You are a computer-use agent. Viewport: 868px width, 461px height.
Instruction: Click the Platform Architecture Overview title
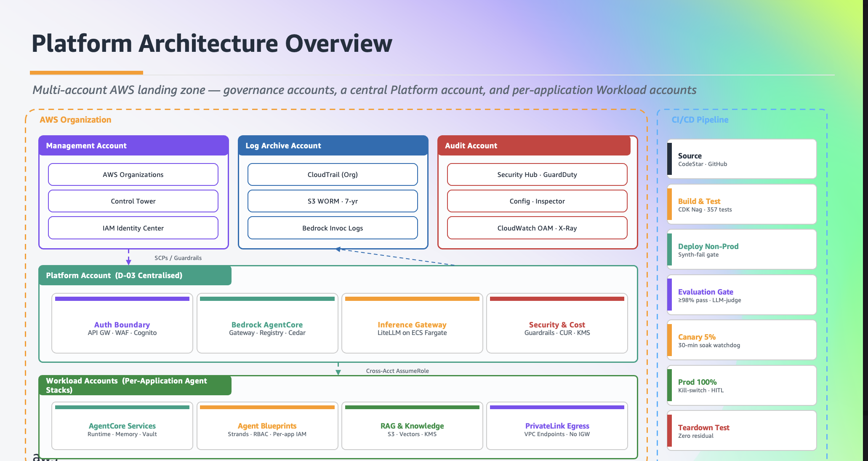(212, 43)
